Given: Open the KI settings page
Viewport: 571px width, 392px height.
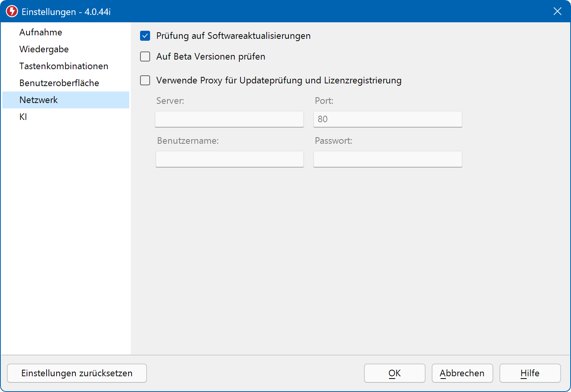Looking at the screenshot, I should click(x=23, y=117).
